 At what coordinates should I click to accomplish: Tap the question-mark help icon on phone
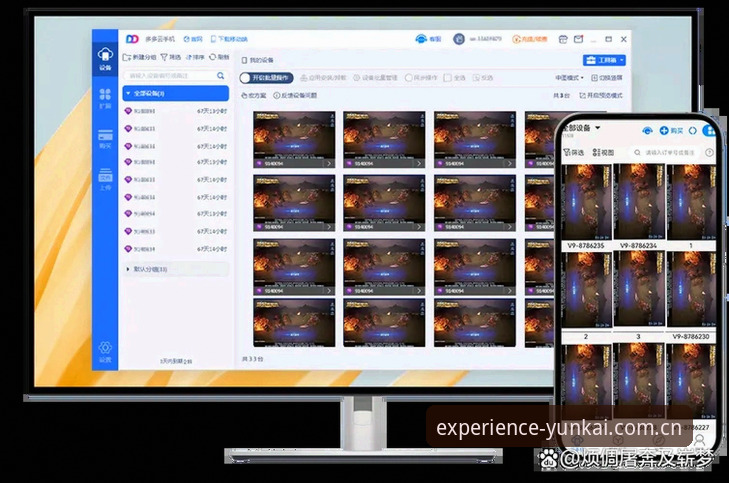709,152
